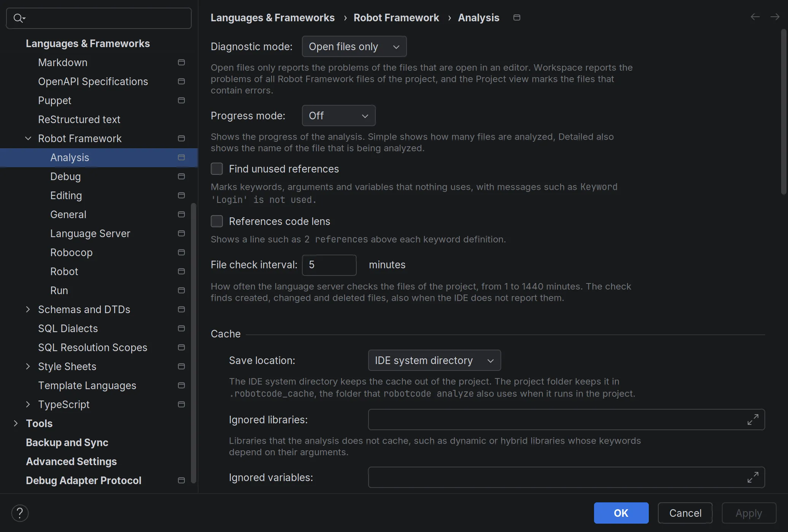Screen dimensions: 788x532
Task: Click Robot Framework in the breadcrumb
Action: click(x=396, y=17)
